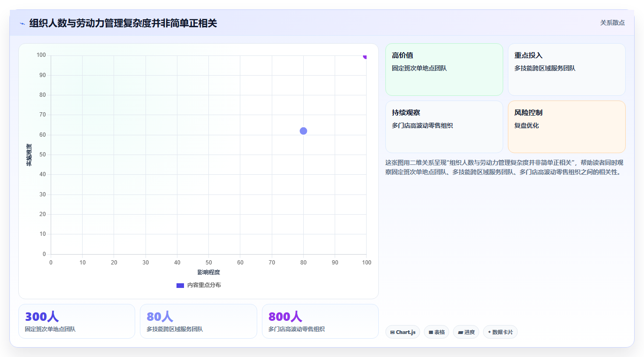Select the 数据卡片 tag chip

pos(500,332)
